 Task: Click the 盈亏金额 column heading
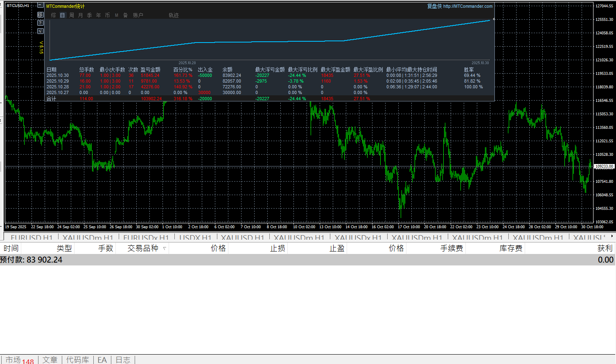[151, 70]
